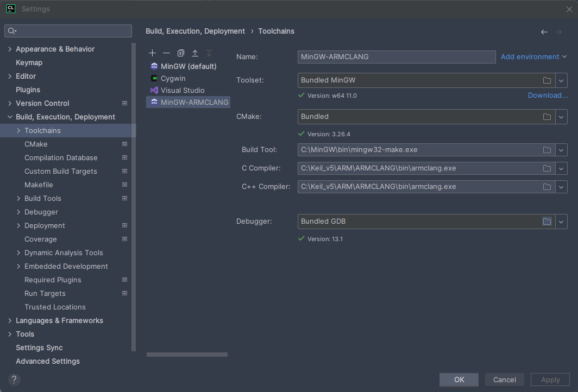Navigate back with left arrow

point(544,32)
